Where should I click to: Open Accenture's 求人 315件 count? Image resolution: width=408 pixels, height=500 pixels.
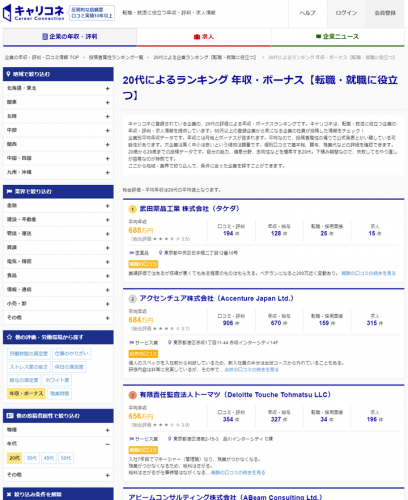375,320
